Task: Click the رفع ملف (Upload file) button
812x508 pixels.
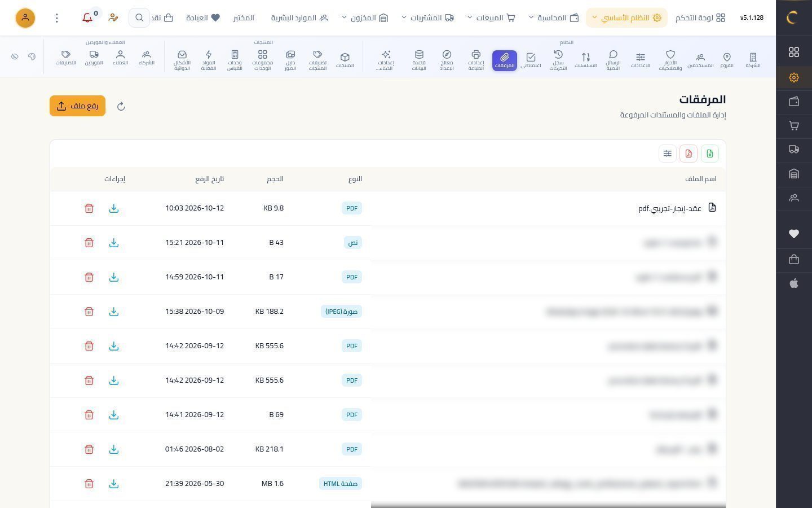Action: coord(77,106)
